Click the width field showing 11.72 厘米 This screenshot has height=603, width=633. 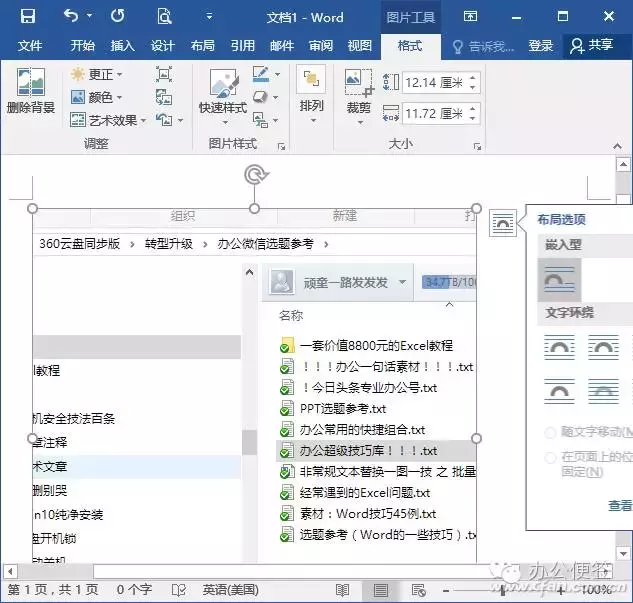click(x=434, y=113)
